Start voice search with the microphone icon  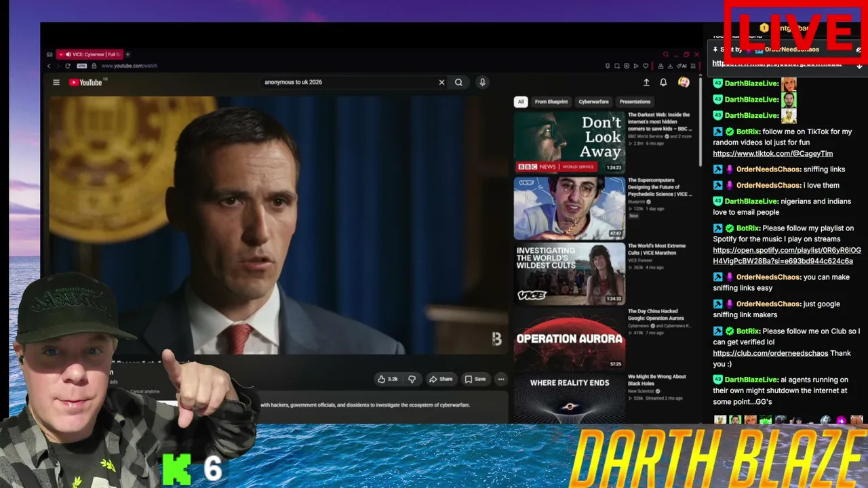click(x=482, y=82)
